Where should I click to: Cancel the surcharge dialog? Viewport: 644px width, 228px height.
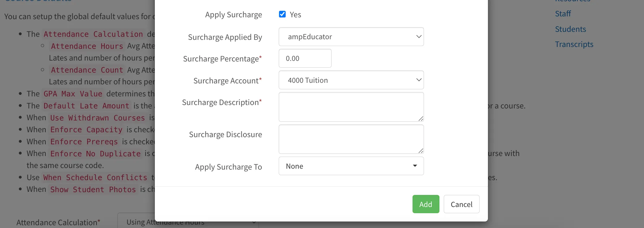pos(461,204)
